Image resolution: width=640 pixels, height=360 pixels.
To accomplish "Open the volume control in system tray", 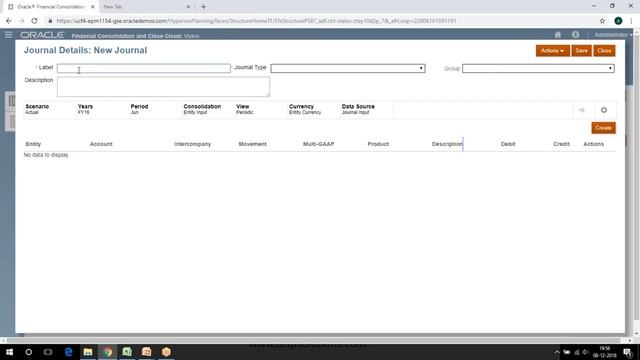I will 585,352.
